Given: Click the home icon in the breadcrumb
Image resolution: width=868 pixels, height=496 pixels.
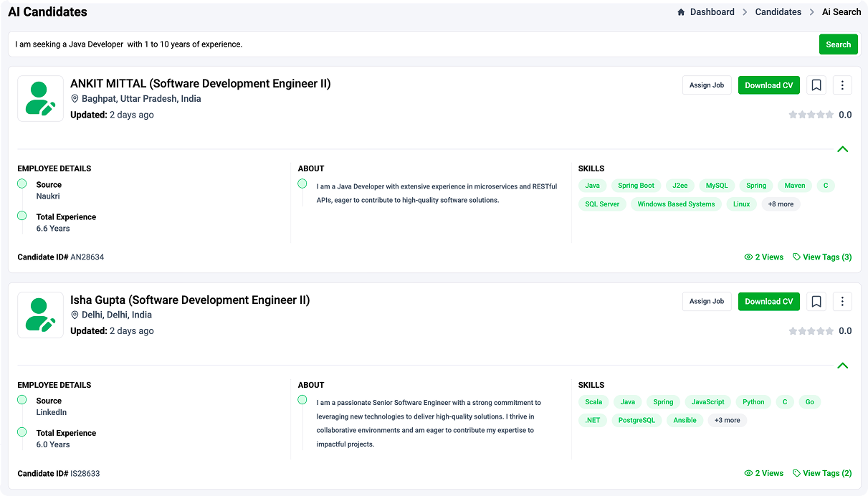Looking at the screenshot, I should click(x=679, y=11).
